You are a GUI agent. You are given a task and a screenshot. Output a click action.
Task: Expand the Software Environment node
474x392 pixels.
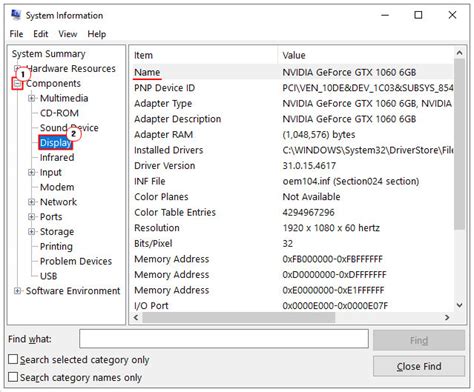coord(17,291)
